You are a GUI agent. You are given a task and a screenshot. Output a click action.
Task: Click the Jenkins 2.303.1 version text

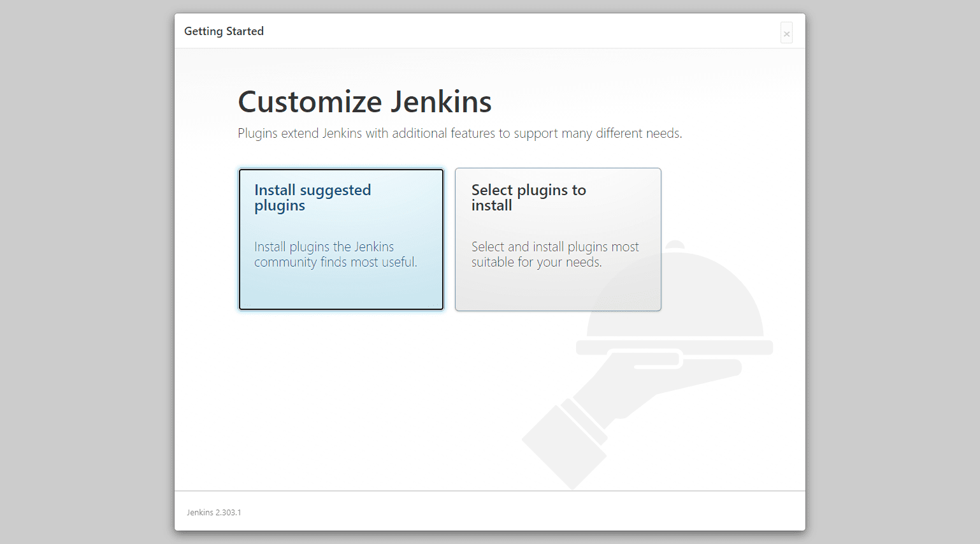click(x=214, y=512)
